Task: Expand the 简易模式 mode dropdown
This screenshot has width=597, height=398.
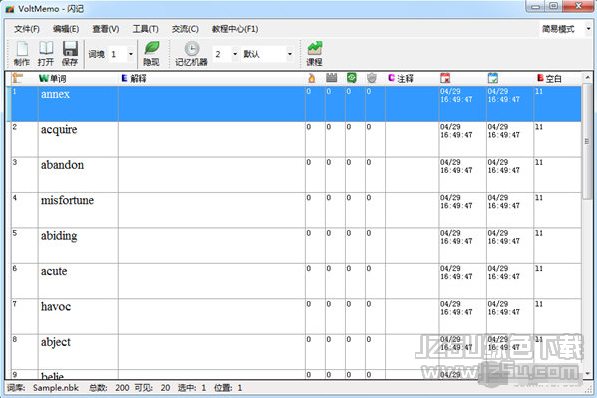Action: coord(588,29)
